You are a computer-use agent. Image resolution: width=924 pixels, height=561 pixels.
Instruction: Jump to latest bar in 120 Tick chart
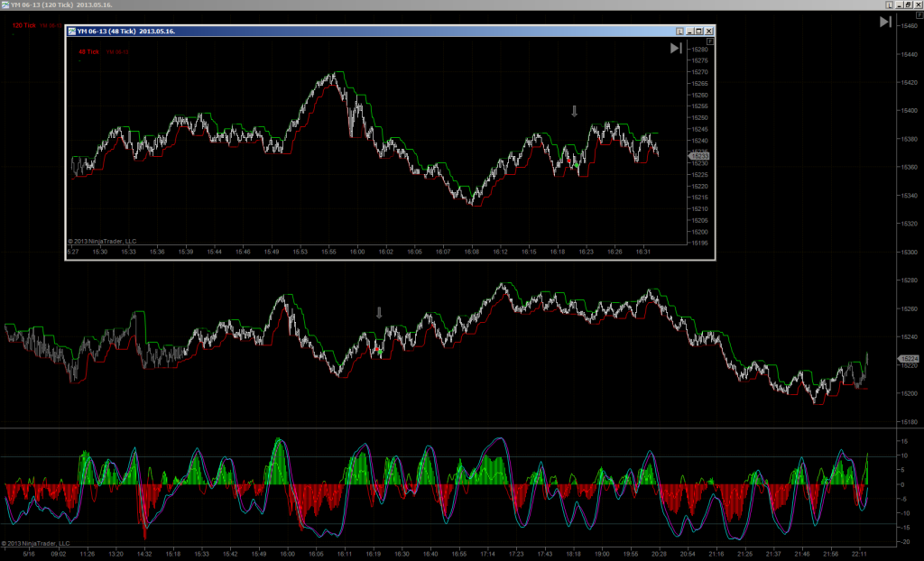pyautogui.click(x=885, y=22)
